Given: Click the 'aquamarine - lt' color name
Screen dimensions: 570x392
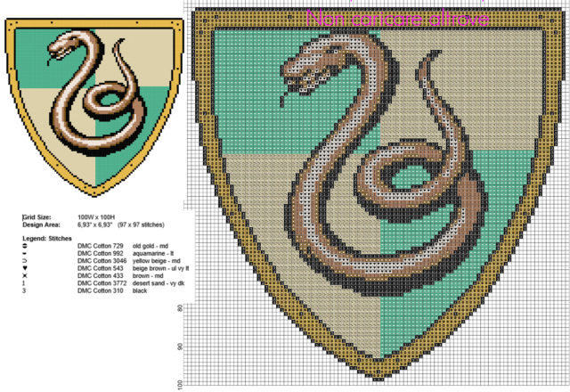Looking at the screenshot, I should point(153,253).
